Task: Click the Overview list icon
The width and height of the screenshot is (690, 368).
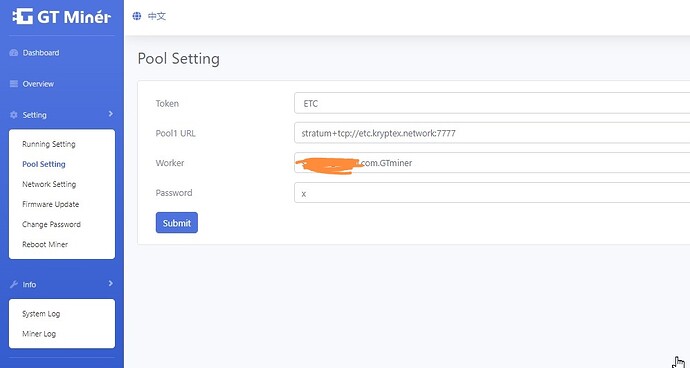Action: coord(14,84)
